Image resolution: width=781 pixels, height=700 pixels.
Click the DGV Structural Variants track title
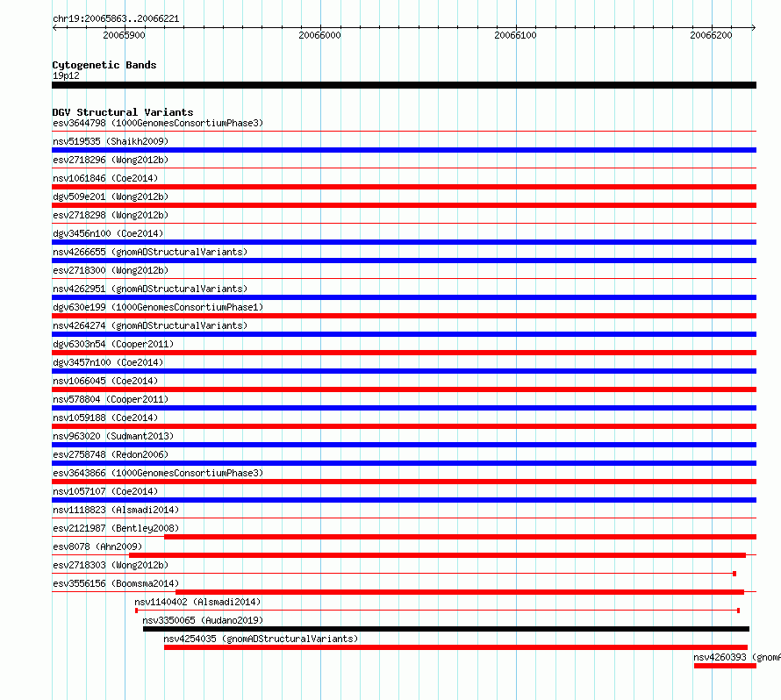(x=123, y=112)
